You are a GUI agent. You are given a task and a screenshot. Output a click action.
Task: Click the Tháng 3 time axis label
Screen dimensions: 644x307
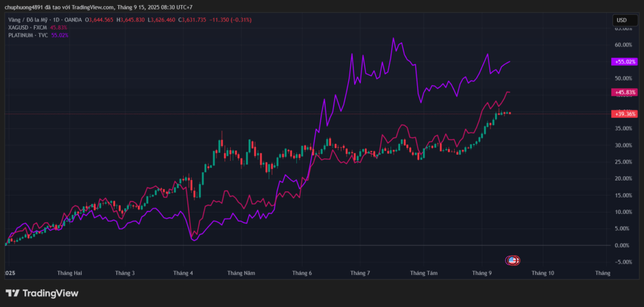pyautogui.click(x=125, y=273)
